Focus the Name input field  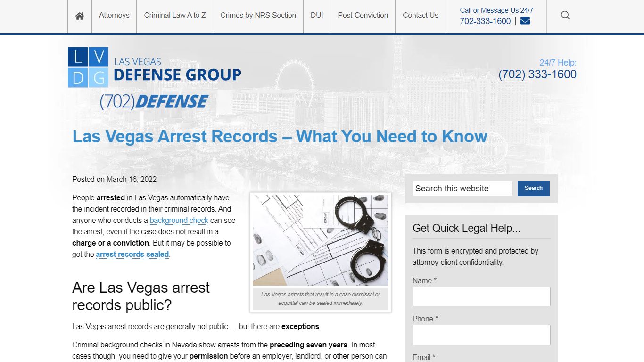(x=481, y=296)
